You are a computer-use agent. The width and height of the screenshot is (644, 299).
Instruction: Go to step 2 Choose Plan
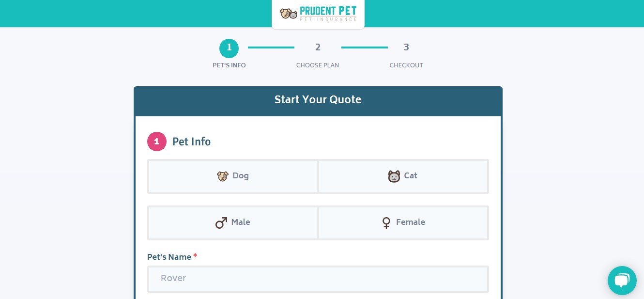click(x=318, y=47)
